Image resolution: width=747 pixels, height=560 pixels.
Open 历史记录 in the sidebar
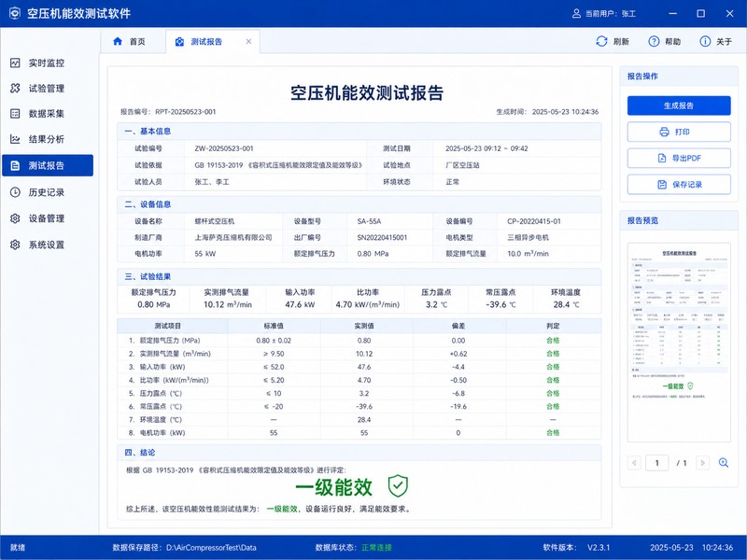click(x=48, y=192)
